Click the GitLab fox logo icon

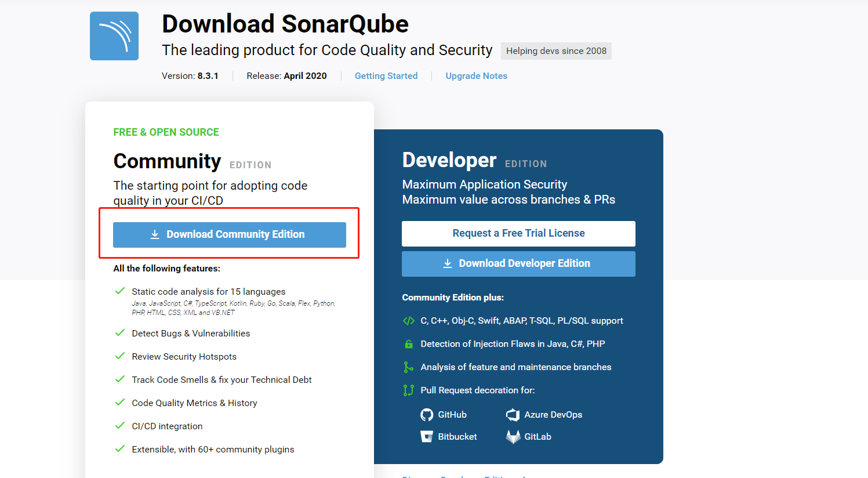pyautogui.click(x=513, y=437)
